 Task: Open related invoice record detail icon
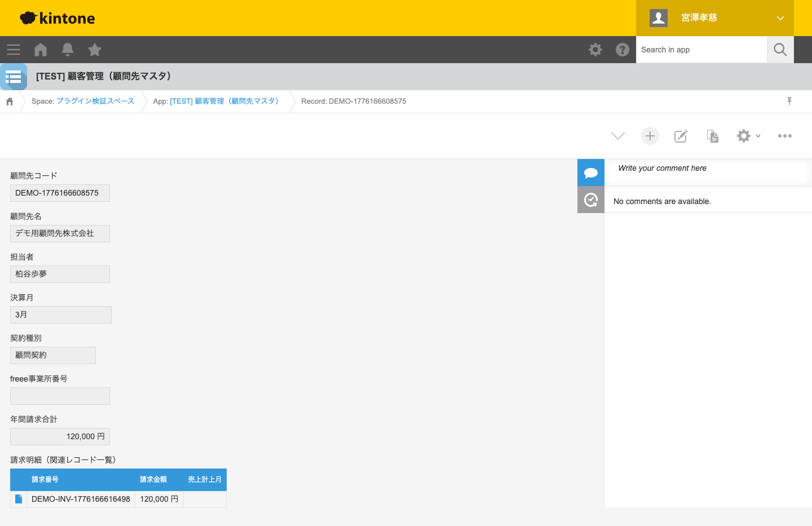click(19, 499)
